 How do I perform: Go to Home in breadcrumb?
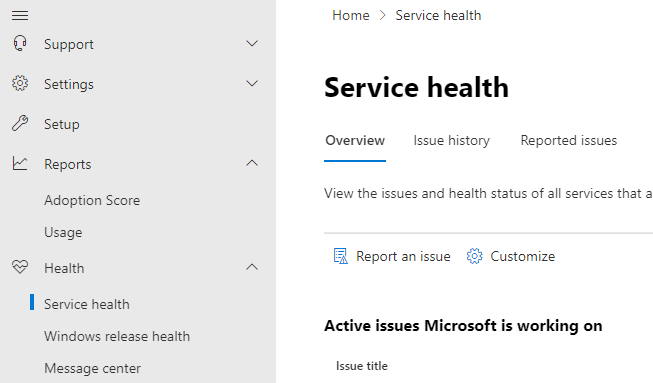[351, 15]
